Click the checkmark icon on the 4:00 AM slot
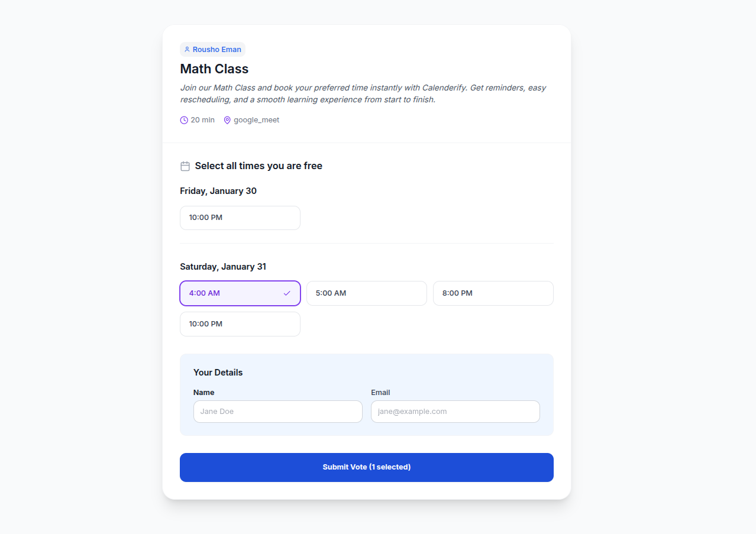The width and height of the screenshot is (756, 534). pyautogui.click(x=287, y=293)
